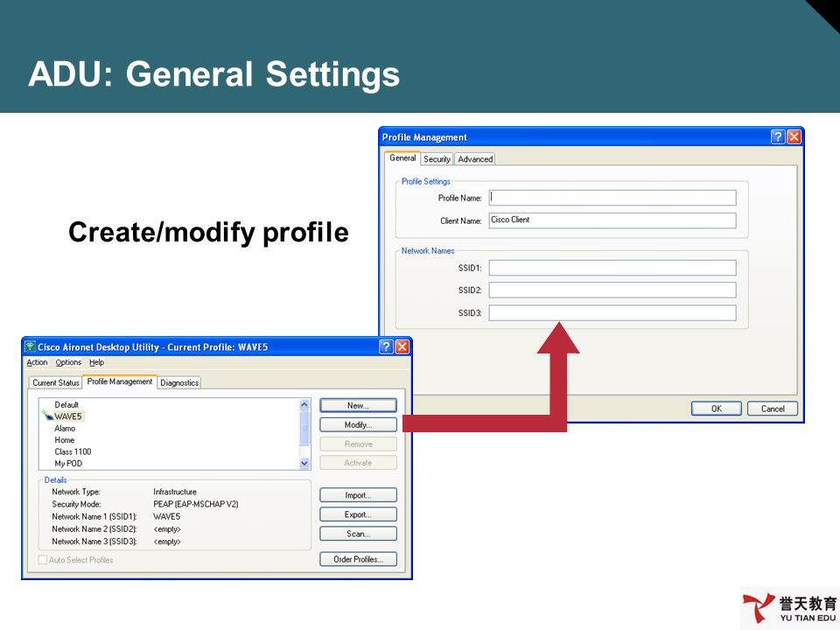Open the Diagnostics tab
The image size is (840, 630).
[179, 382]
